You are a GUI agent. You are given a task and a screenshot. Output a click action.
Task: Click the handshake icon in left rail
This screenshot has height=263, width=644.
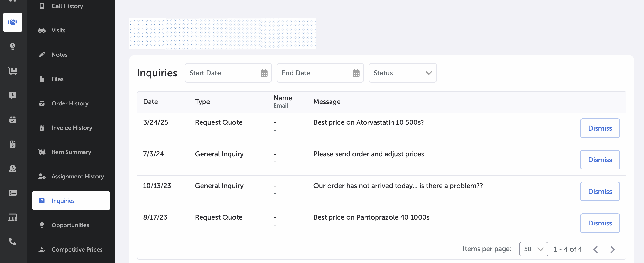(12, 22)
